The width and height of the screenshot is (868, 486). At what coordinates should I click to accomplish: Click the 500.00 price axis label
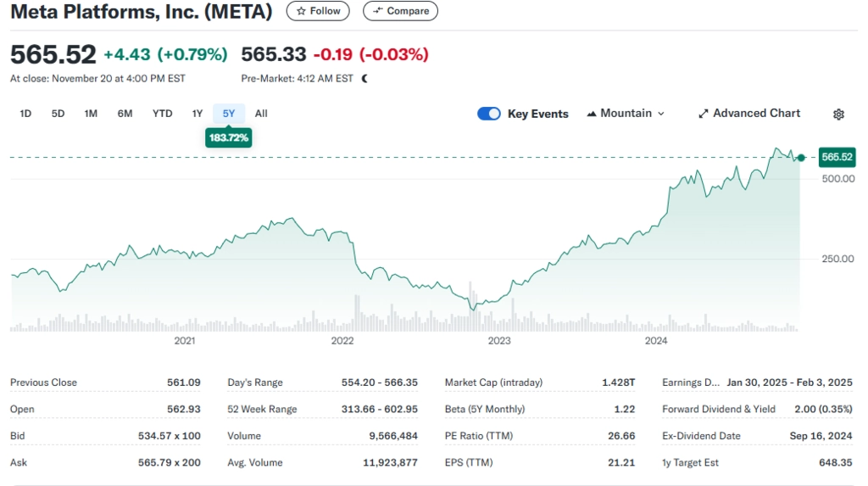tap(838, 179)
